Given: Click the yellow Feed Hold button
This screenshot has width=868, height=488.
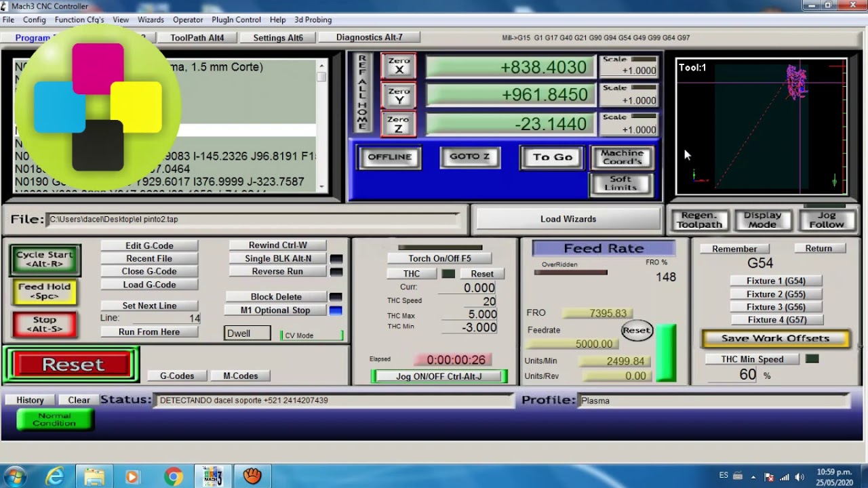Looking at the screenshot, I should pyautogui.click(x=45, y=291).
